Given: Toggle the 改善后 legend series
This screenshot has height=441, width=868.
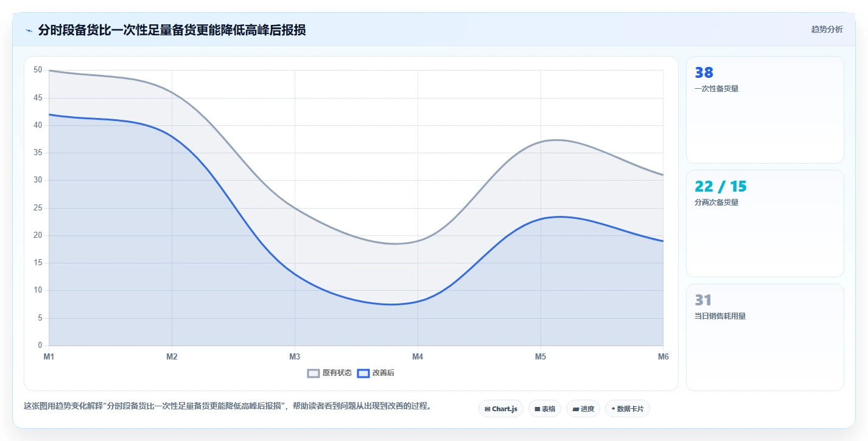Looking at the screenshot, I should click(376, 373).
